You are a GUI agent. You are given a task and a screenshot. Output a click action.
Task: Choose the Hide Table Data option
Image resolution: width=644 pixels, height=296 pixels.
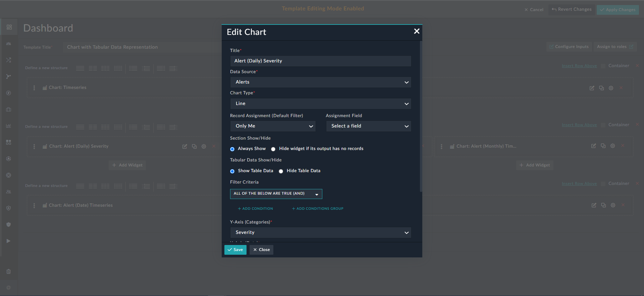tap(281, 171)
